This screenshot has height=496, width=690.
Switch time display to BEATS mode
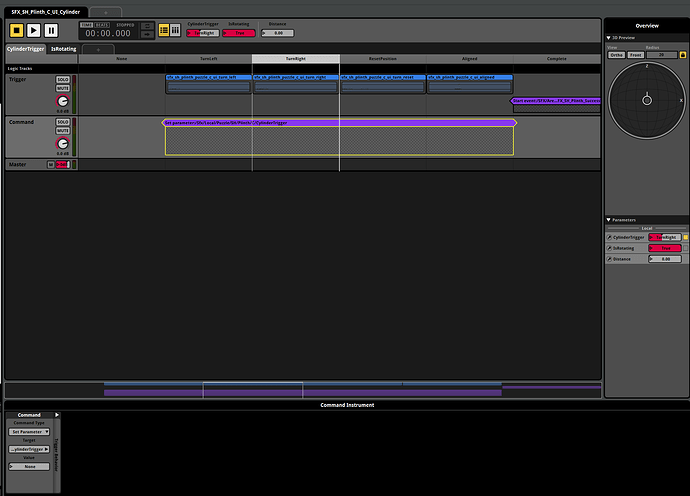tap(102, 25)
